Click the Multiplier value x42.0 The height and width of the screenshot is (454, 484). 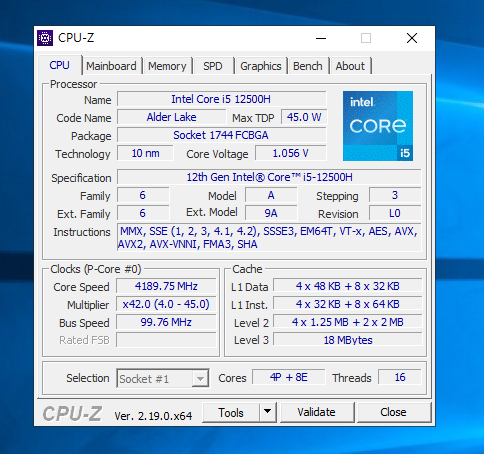pyautogui.click(x=166, y=304)
